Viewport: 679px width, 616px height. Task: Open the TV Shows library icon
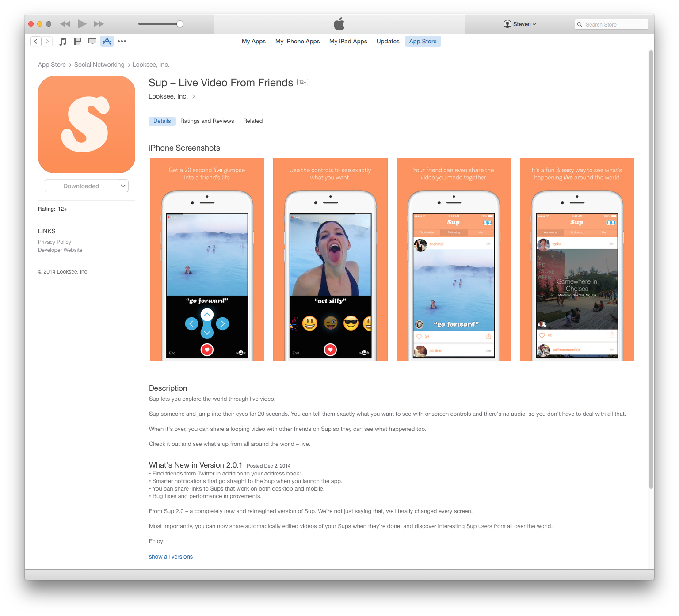coord(92,42)
